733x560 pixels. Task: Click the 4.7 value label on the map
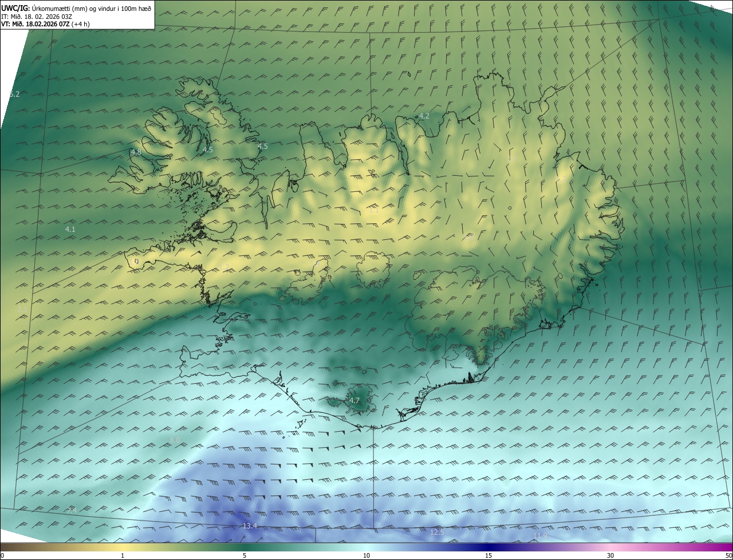pos(354,401)
